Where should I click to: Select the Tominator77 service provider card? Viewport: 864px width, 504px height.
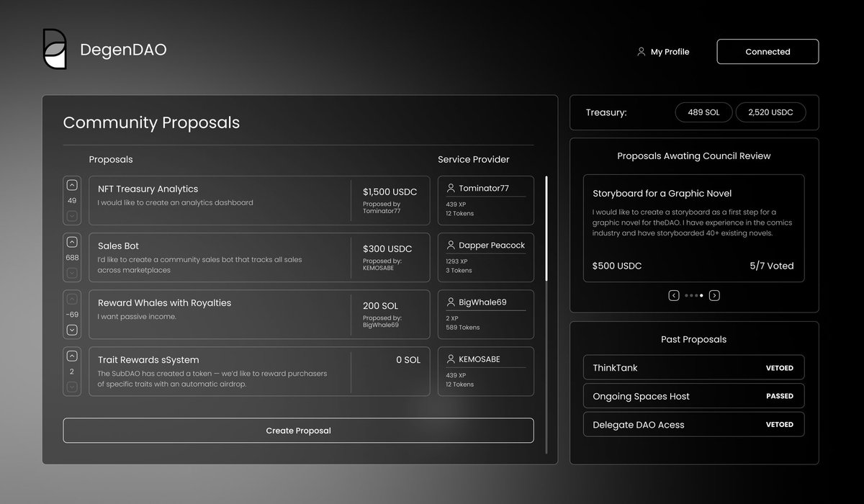pyautogui.click(x=486, y=200)
